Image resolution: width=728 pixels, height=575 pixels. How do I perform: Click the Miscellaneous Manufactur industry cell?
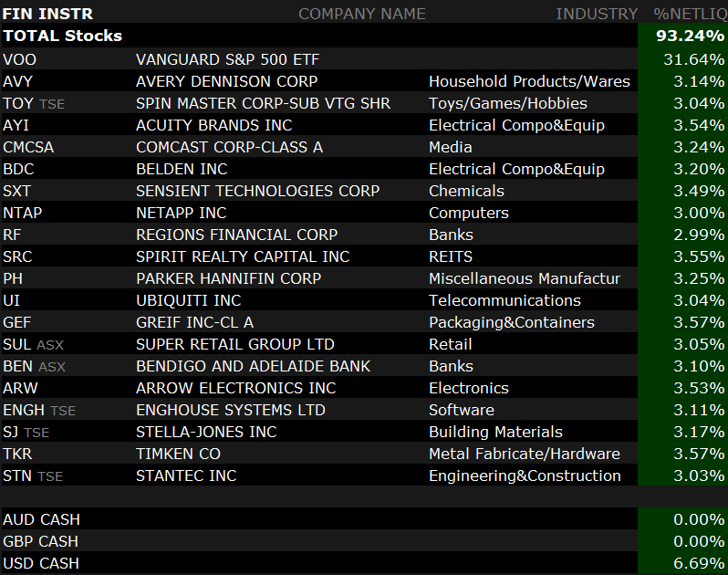[525, 278]
